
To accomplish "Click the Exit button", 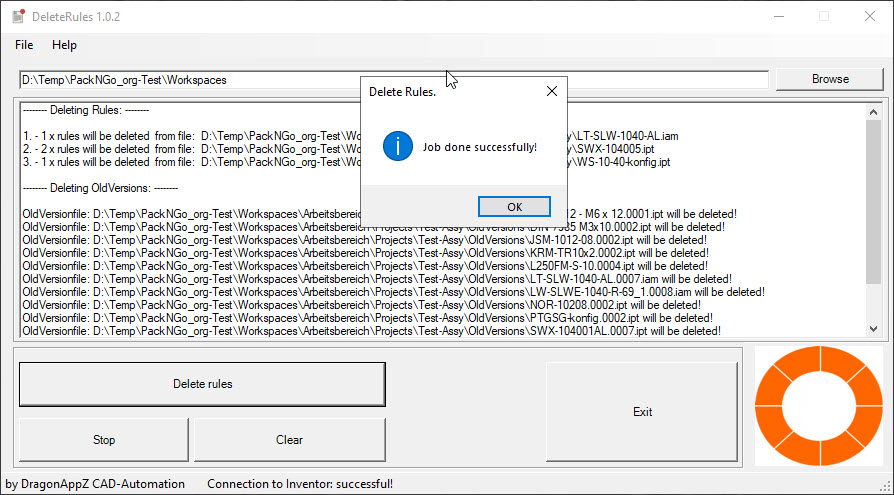I will pos(642,412).
